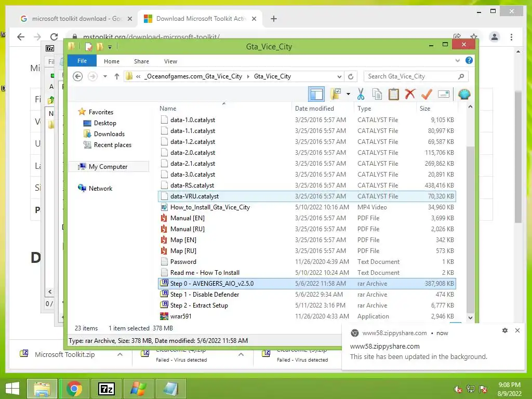The height and width of the screenshot is (399, 532).
Task: Click the Search Gta_Vice_City field
Action: pos(416,76)
